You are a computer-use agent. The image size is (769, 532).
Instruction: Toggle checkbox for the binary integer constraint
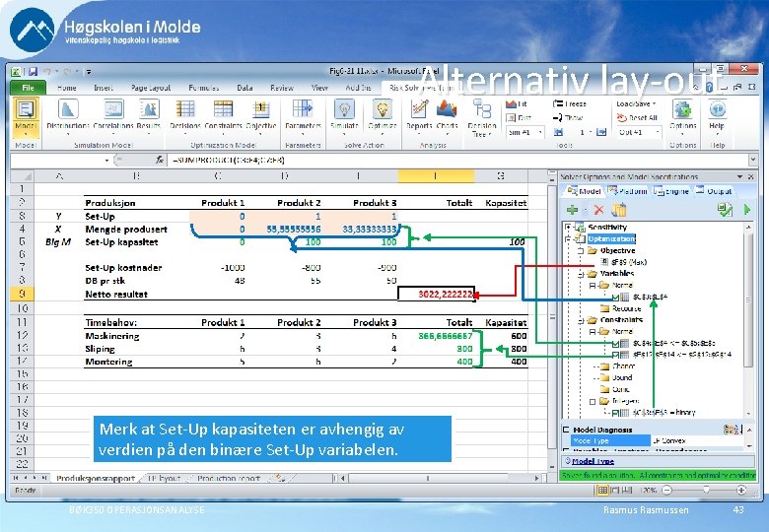point(615,413)
